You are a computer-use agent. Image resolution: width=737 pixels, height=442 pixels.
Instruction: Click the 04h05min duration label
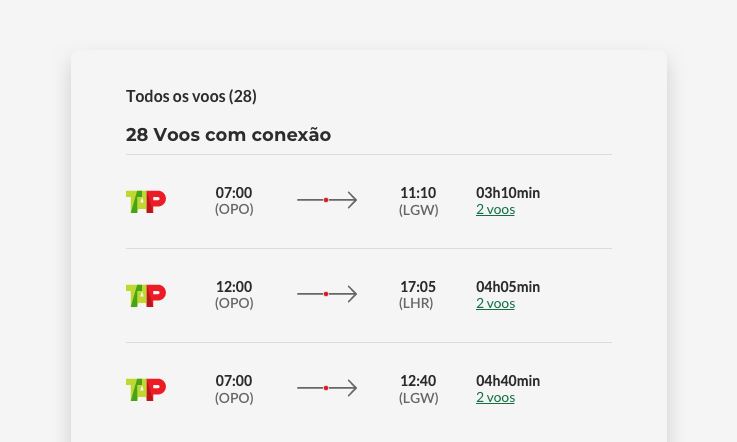pyautogui.click(x=508, y=287)
